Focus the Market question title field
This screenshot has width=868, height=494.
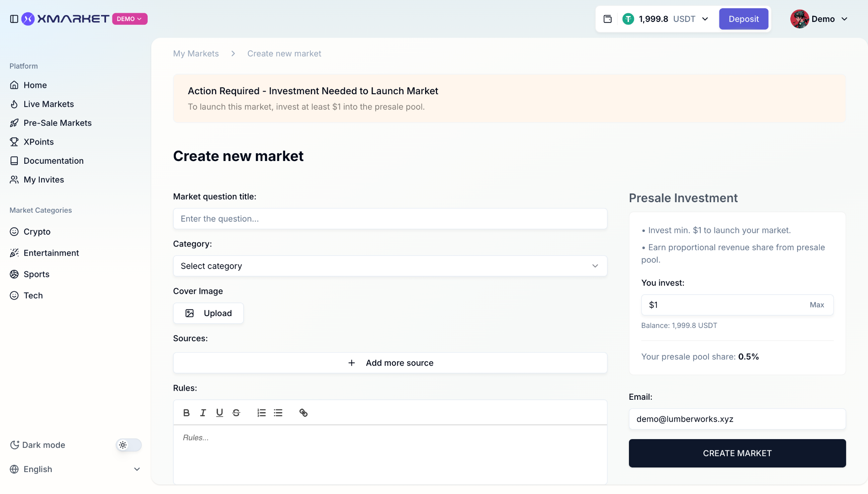click(x=390, y=219)
